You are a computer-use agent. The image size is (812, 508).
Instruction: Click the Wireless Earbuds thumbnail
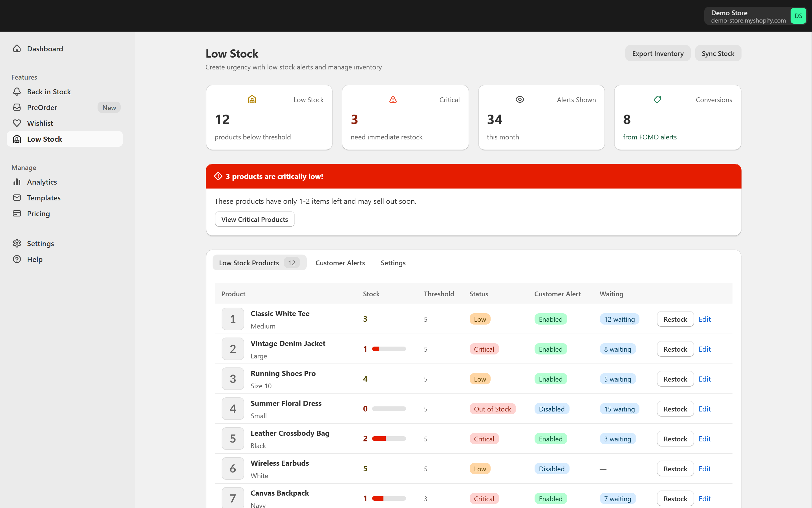coord(233,468)
